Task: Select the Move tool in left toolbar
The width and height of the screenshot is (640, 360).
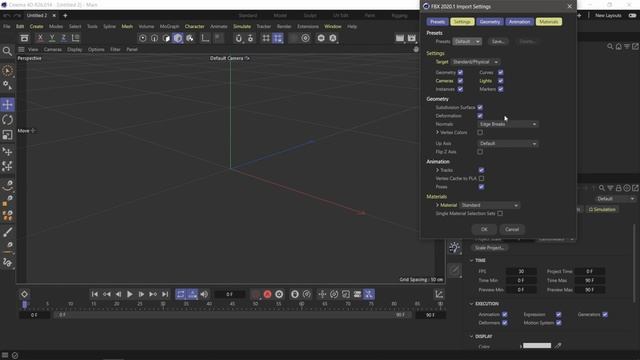Action: [7, 104]
